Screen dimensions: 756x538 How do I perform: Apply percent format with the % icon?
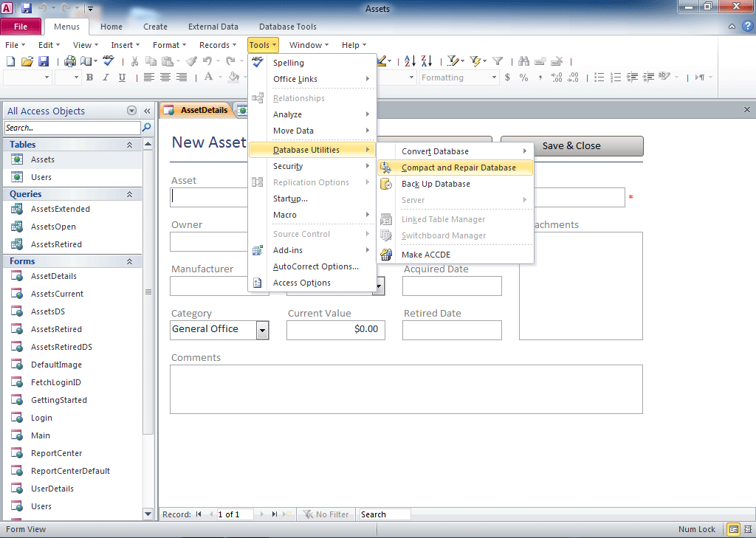tap(523, 77)
